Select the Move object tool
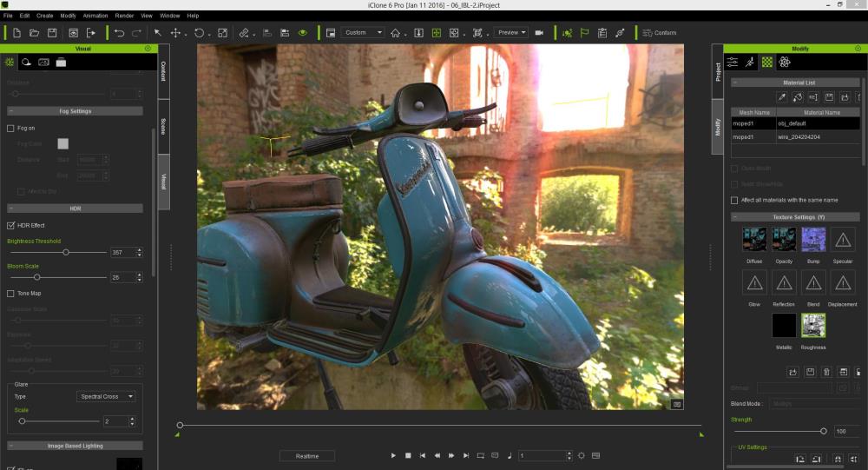This screenshot has width=868, height=470. point(176,33)
